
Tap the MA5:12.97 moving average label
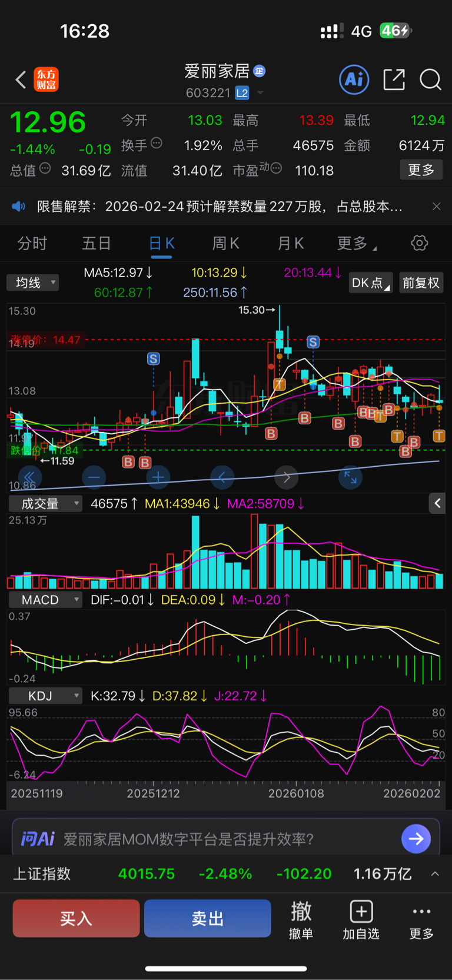click(x=118, y=273)
